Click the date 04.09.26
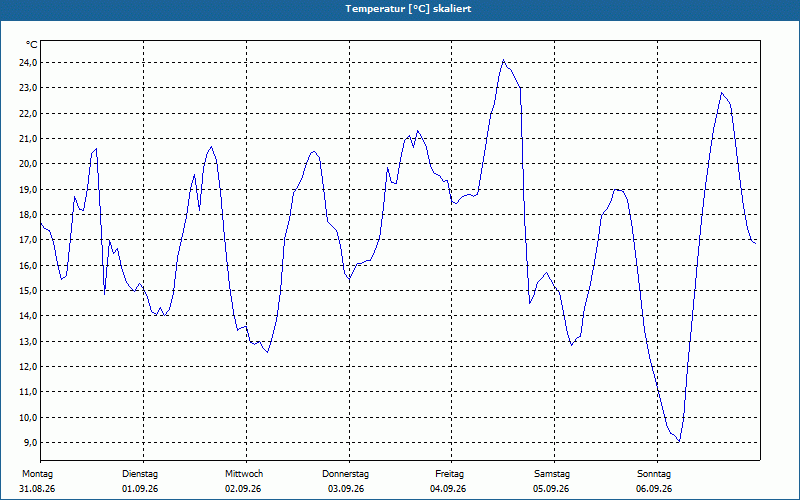 448,489
